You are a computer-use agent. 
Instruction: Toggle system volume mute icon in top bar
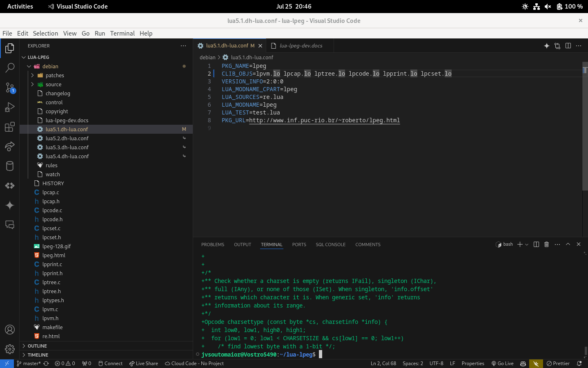(x=548, y=7)
